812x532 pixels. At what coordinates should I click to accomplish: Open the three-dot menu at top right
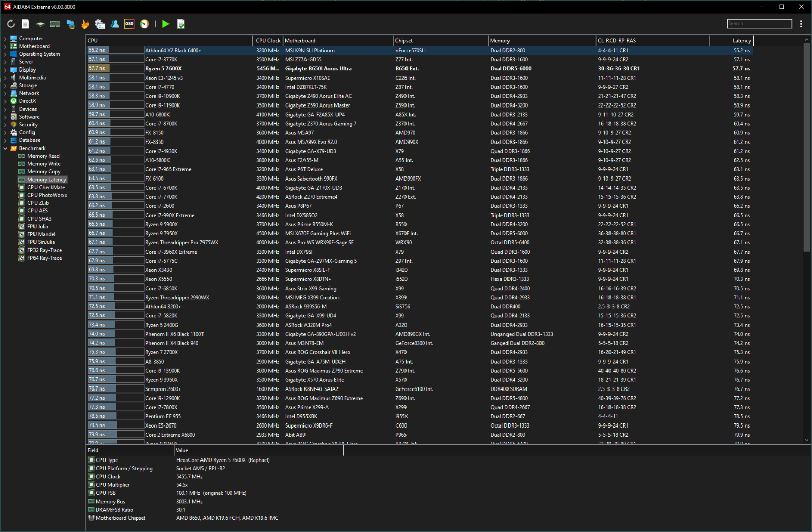801,24
